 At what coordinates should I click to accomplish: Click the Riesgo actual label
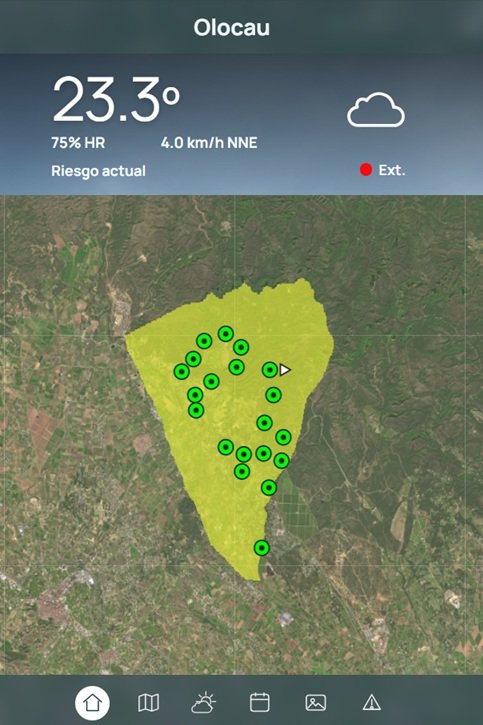(98, 171)
